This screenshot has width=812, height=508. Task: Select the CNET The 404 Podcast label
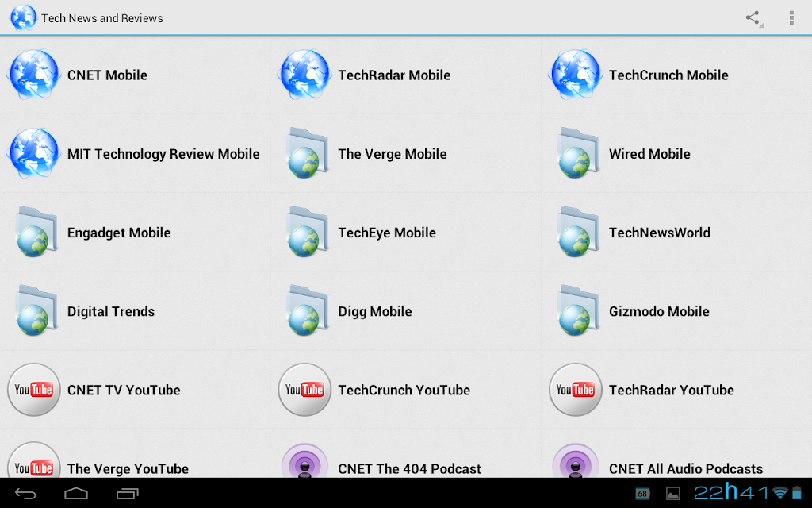[x=409, y=469]
